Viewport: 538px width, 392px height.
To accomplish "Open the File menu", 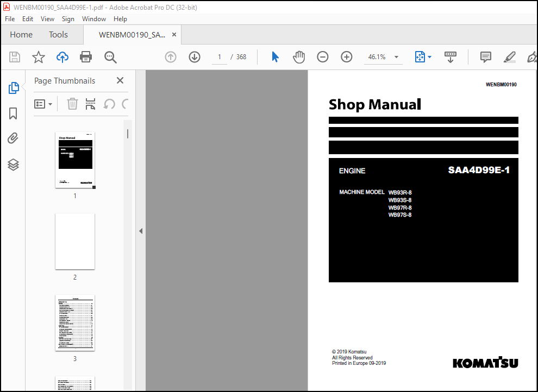I will (10, 19).
